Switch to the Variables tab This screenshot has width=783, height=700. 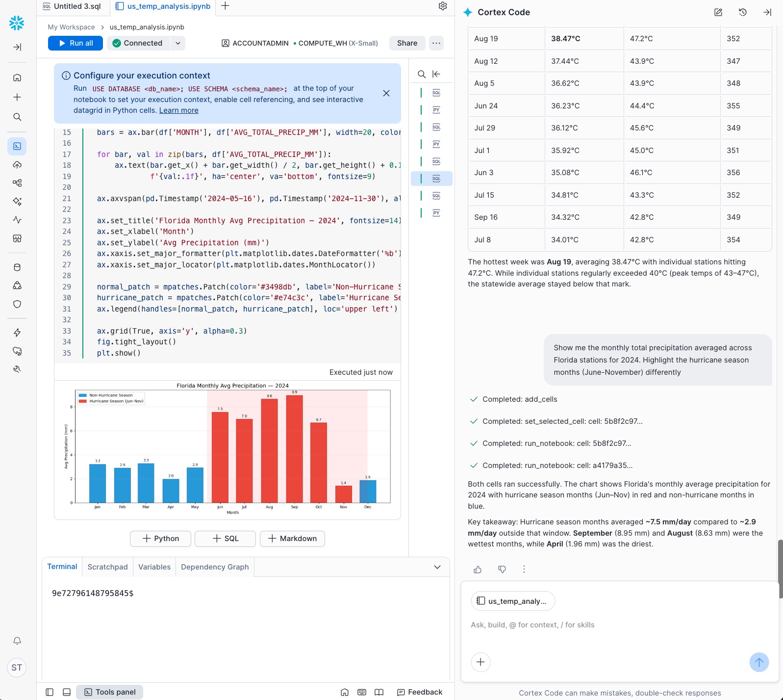(154, 567)
